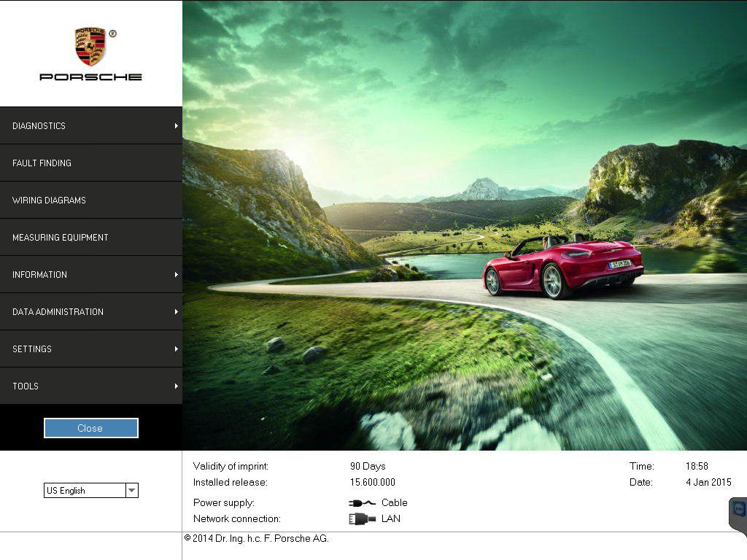Expand the Data Administration submenu arrow
747x560 pixels.
pyautogui.click(x=177, y=311)
